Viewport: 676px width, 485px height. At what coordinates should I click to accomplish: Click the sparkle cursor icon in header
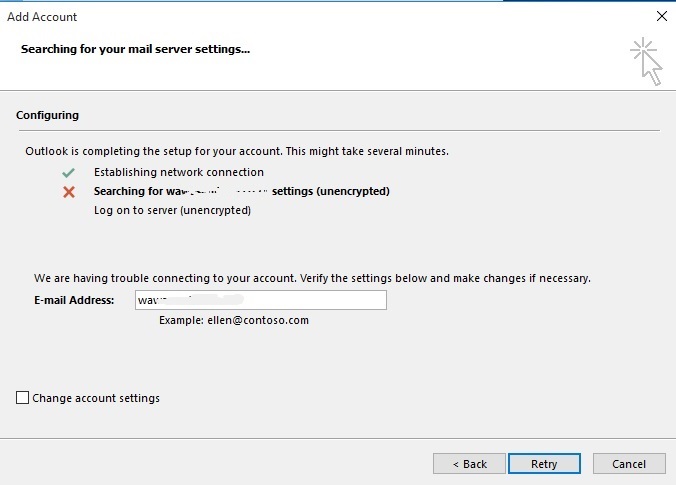[x=646, y=62]
